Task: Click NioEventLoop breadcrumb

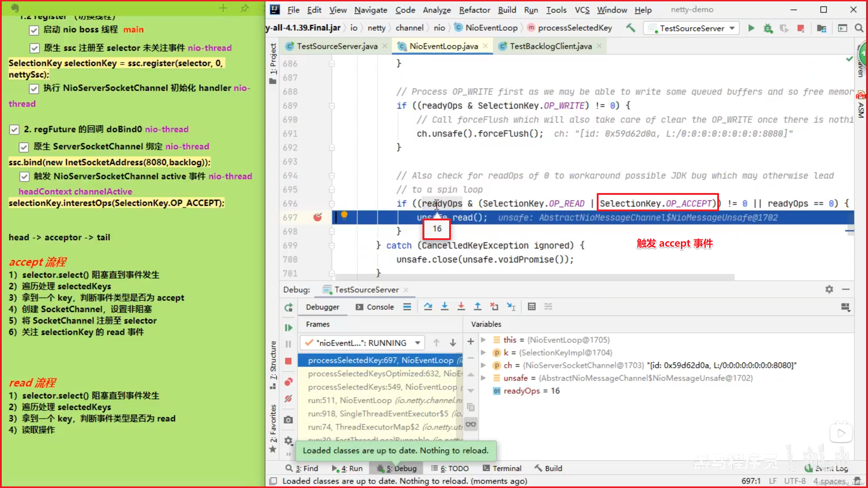Action: [486, 28]
